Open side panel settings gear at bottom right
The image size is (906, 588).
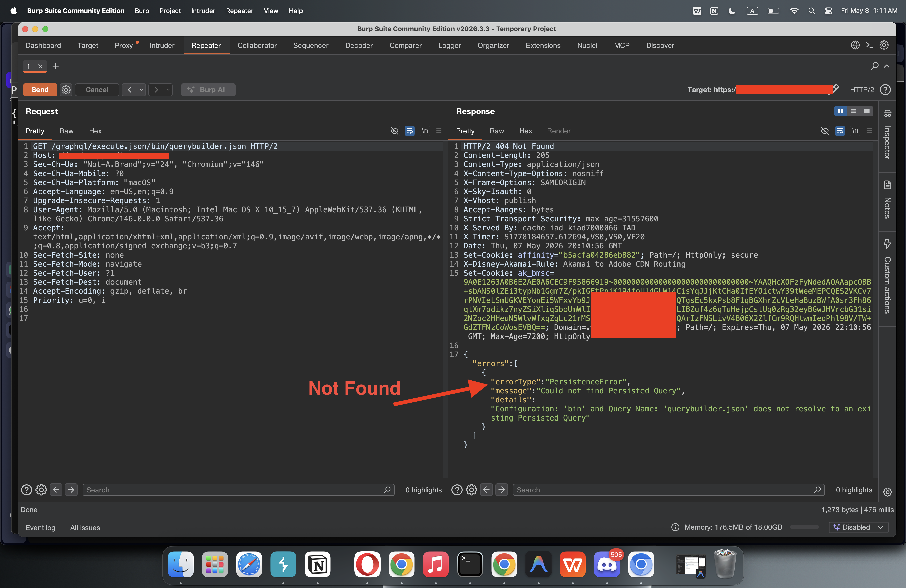point(887,492)
